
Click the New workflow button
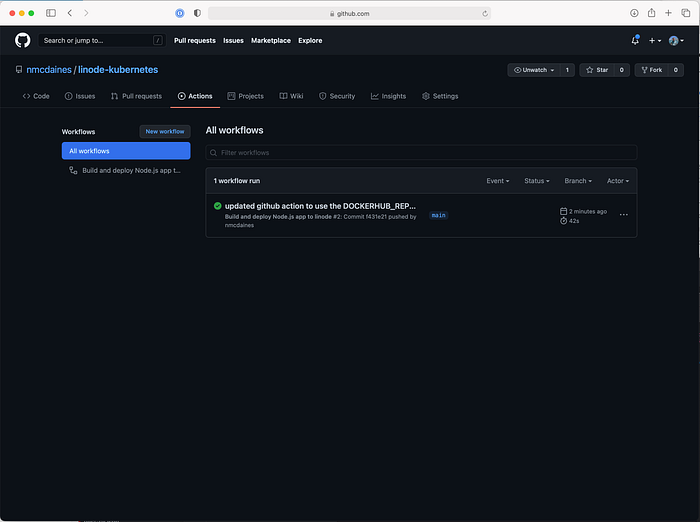pyautogui.click(x=165, y=131)
